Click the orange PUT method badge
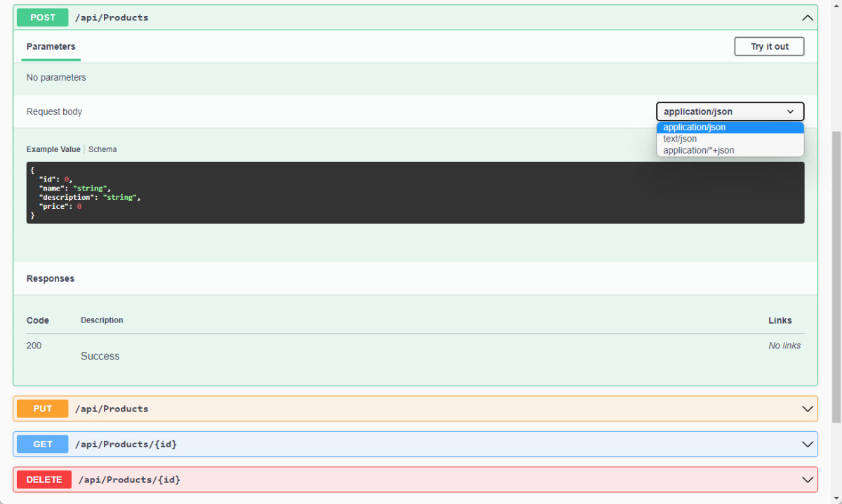Image resolution: width=842 pixels, height=504 pixels. click(42, 409)
